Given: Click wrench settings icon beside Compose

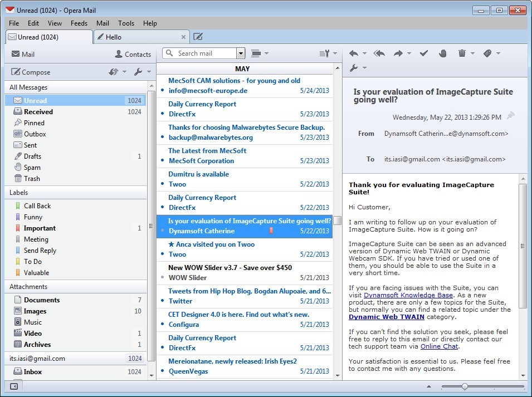Looking at the screenshot, I should point(138,72).
